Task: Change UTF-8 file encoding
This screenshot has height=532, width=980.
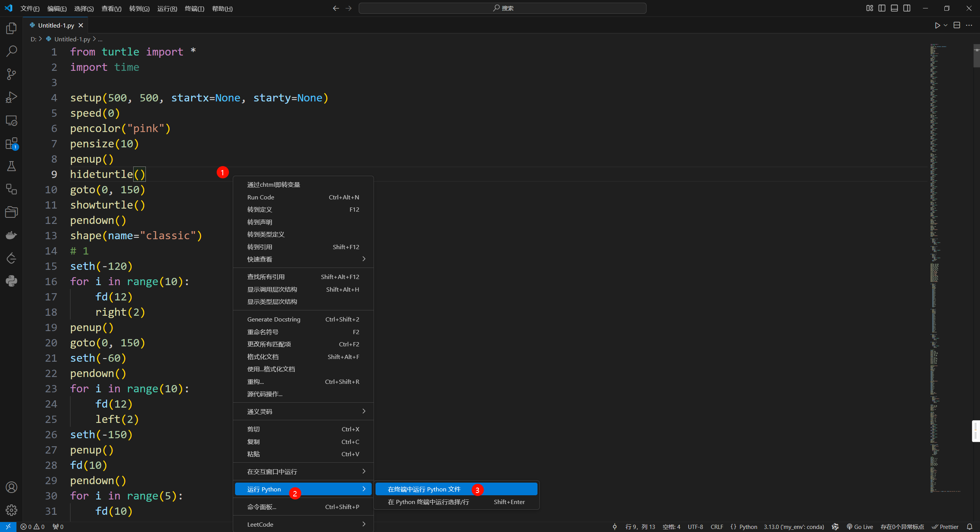Action: point(695,527)
